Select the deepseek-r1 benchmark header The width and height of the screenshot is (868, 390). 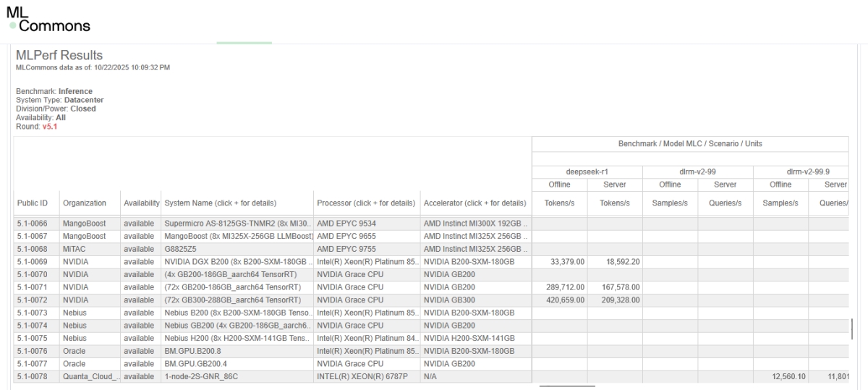tap(587, 172)
